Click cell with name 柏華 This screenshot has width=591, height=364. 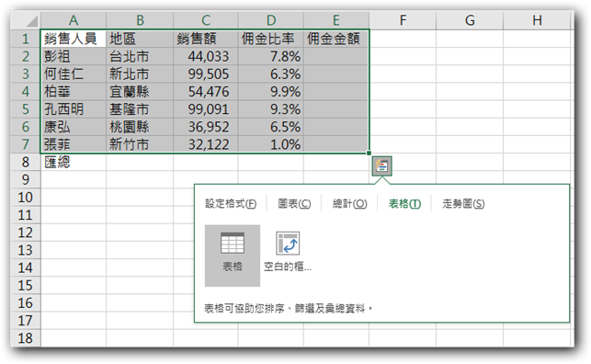[x=74, y=92]
